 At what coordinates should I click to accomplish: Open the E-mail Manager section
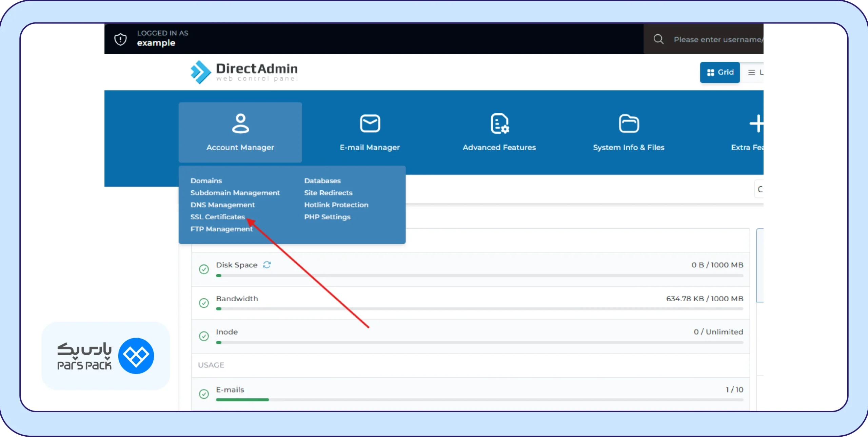click(370, 132)
